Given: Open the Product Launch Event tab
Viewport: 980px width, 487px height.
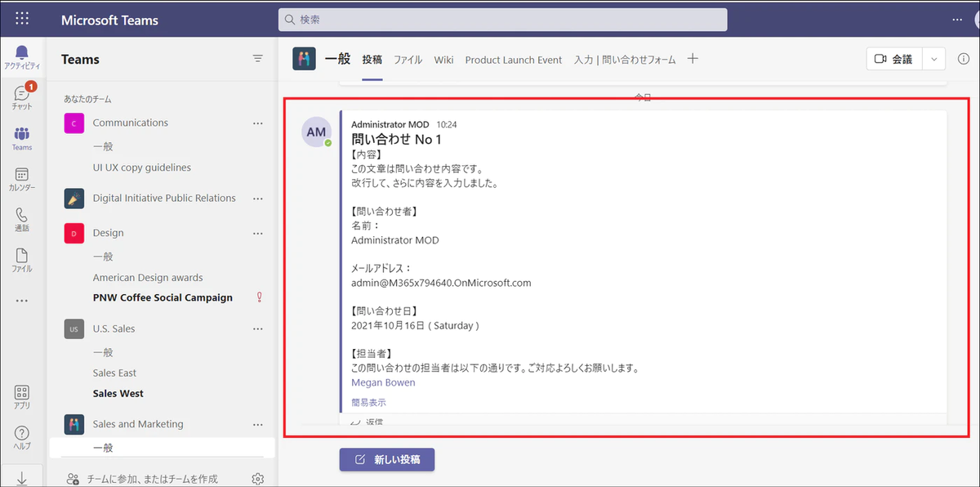Looking at the screenshot, I should coord(513,59).
